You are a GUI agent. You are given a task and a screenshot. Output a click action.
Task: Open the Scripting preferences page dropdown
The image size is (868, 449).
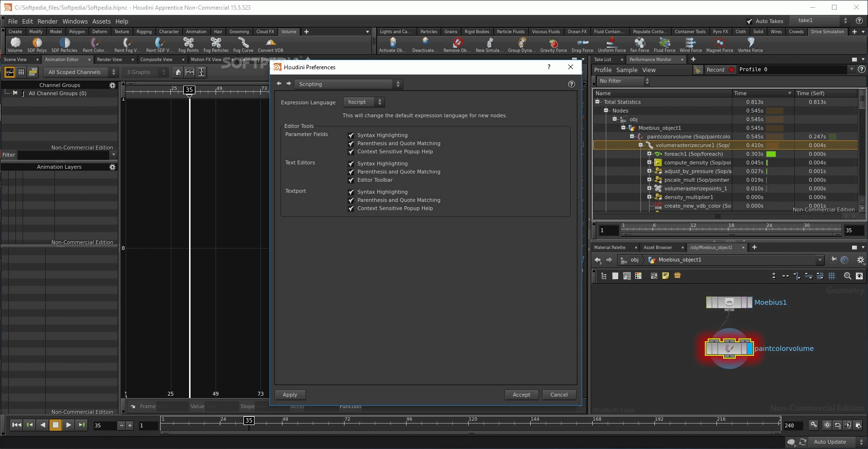(x=348, y=84)
